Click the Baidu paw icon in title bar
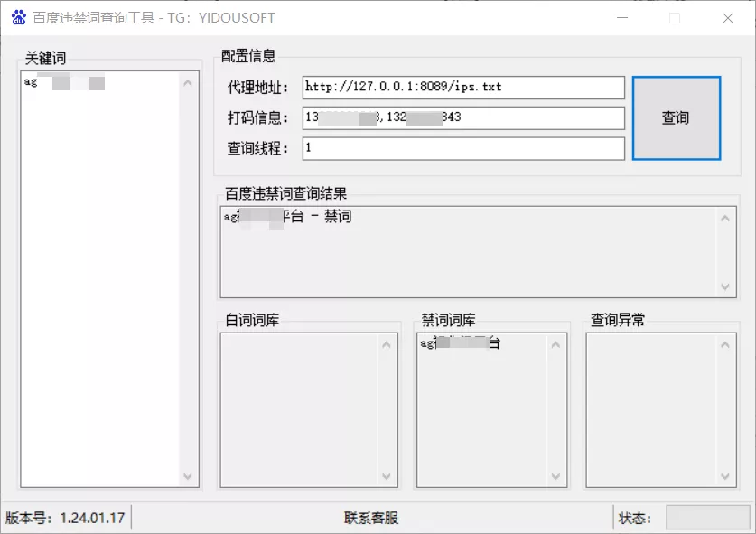Screen dimensions: 756x534 point(18,17)
